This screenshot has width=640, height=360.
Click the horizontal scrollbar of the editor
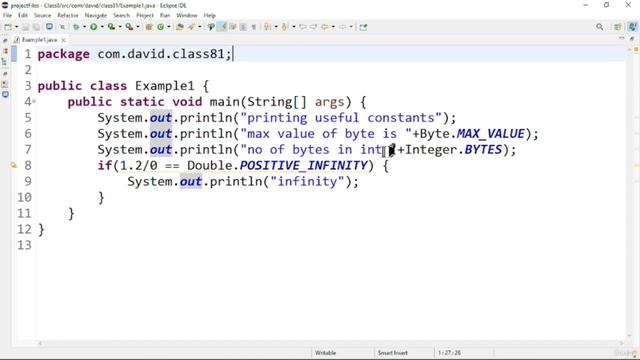331,343
